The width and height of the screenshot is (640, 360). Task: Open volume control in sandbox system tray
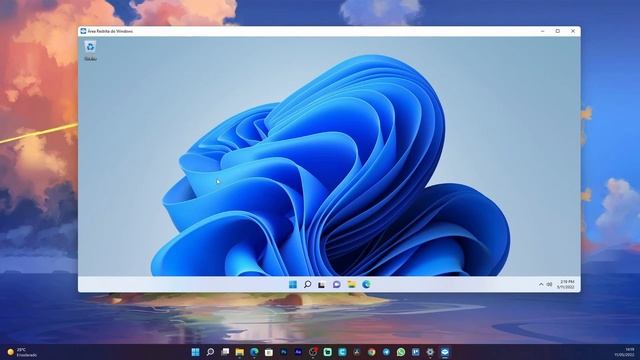(x=549, y=284)
